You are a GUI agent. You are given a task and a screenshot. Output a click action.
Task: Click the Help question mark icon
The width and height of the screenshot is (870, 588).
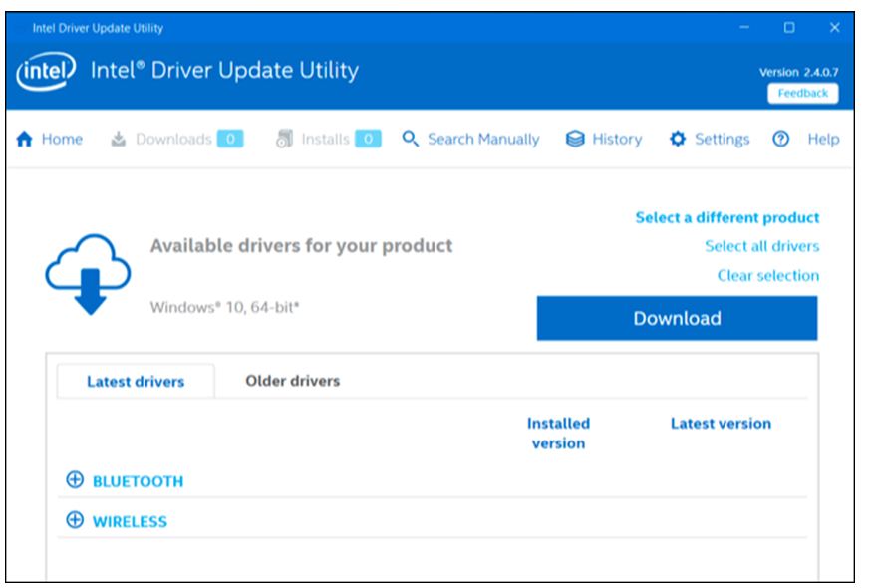[780, 139]
